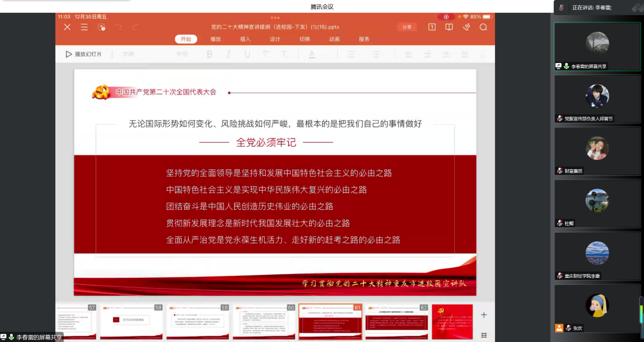Click the redo arrow icon
The height and width of the screenshot is (342, 644).
pos(135,27)
